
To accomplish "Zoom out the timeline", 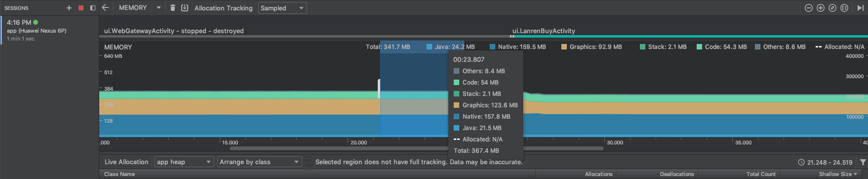I will (809, 8).
